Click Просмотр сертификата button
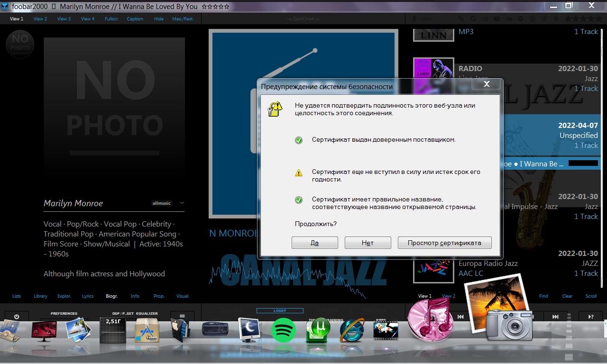The height and width of the screenshot is (364, 607). point(445,243)
